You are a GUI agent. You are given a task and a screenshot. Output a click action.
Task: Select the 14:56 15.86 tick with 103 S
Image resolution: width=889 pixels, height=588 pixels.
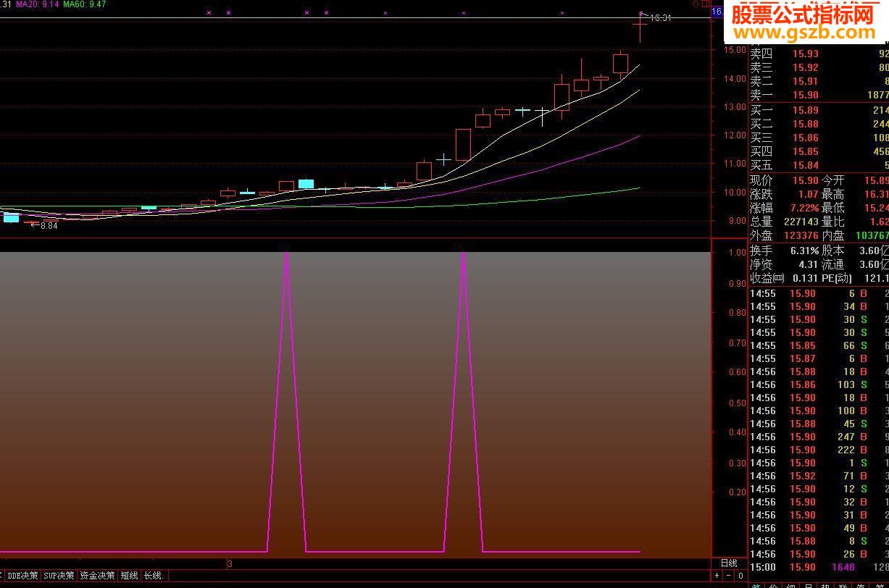[819, 385]
